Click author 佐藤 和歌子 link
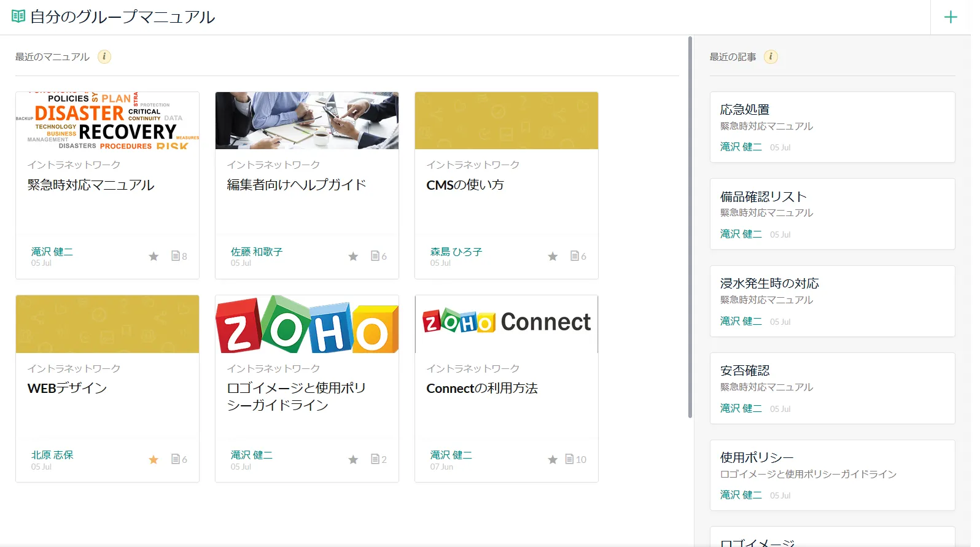Screen dimensions: 980x547 pyautogui.click(x=257, y=252)
